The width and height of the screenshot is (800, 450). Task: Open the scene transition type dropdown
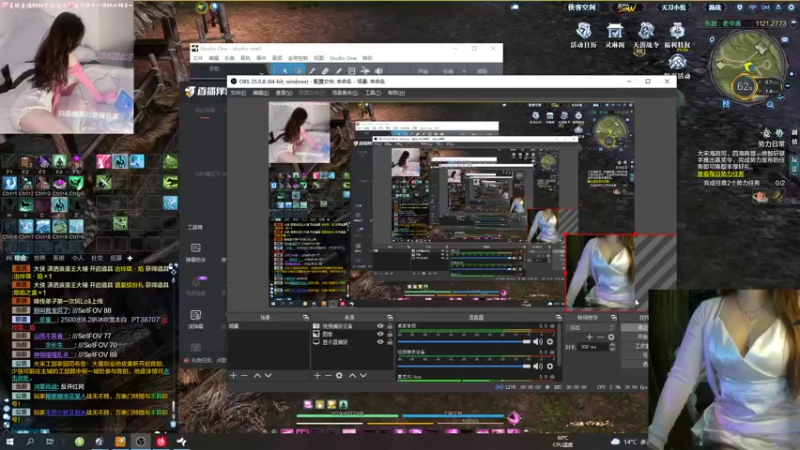pos(592,328)
